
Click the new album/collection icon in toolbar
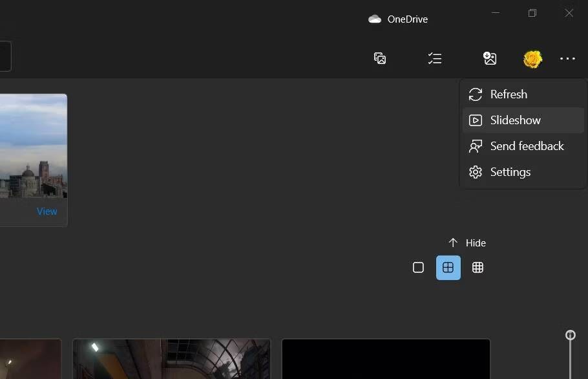(x=380, y=59)
